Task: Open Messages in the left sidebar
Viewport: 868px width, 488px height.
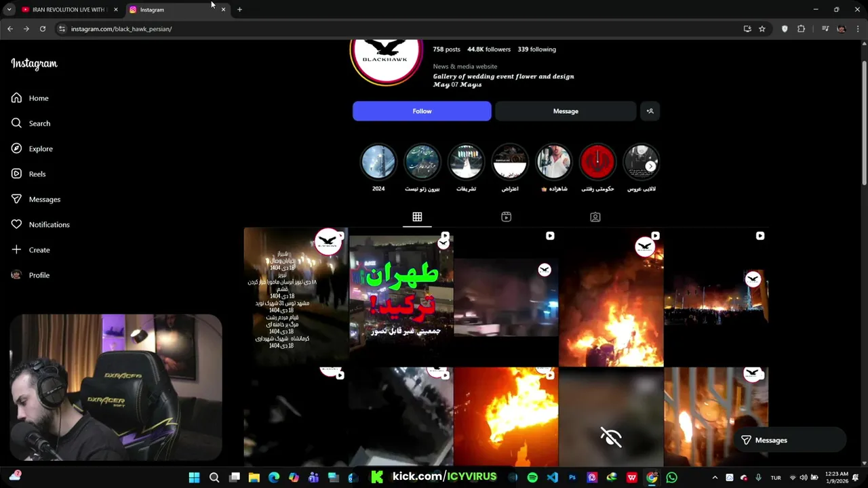Action: click(x=36, y=199)
